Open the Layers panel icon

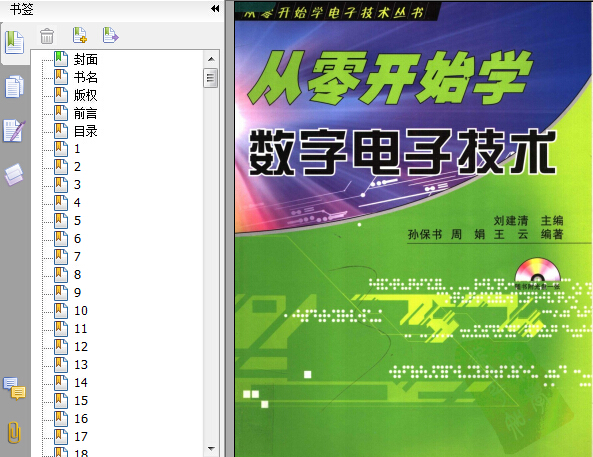[x=14, y=174]
